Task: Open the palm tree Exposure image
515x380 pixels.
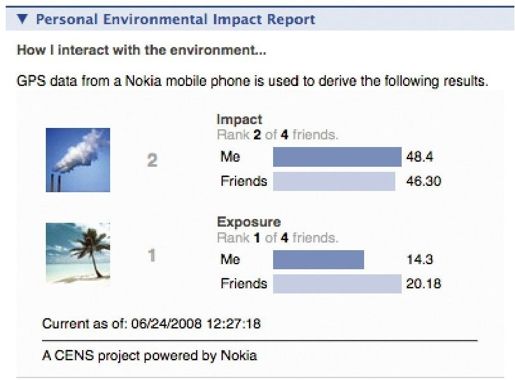Action: [78, 253]
